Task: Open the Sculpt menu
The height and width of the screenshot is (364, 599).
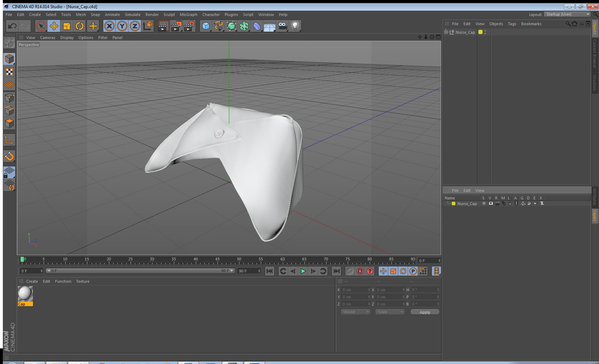Action: [x=169, y=15]
